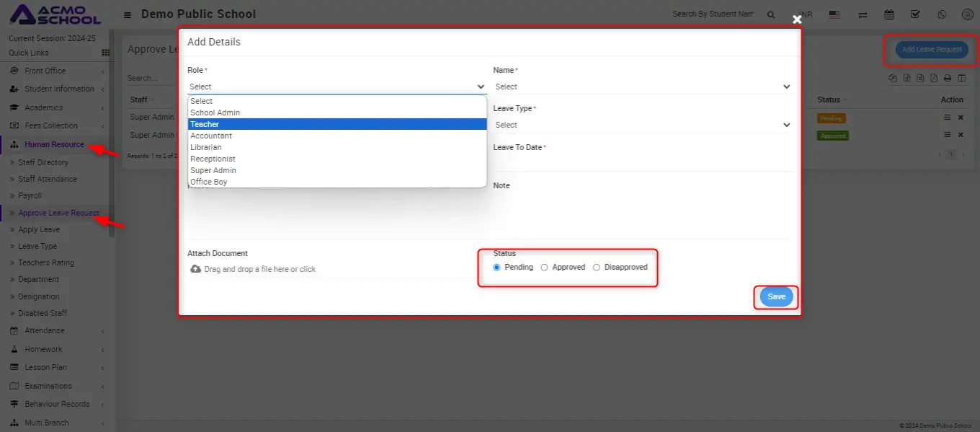980x432 pixels.
Task: Click the columns visibility icon above table
Action: coord(961,79)
